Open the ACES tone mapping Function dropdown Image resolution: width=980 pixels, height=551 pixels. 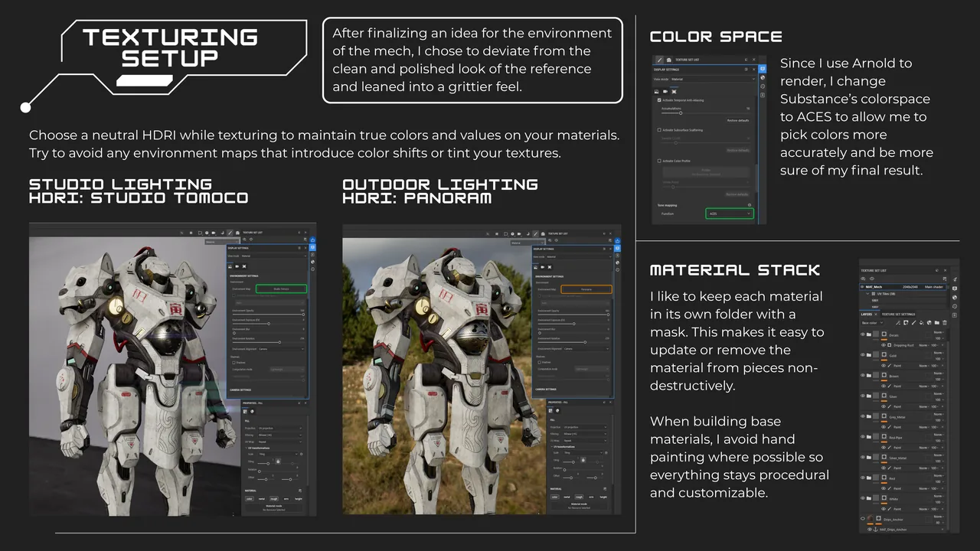[x=730, y=214]
